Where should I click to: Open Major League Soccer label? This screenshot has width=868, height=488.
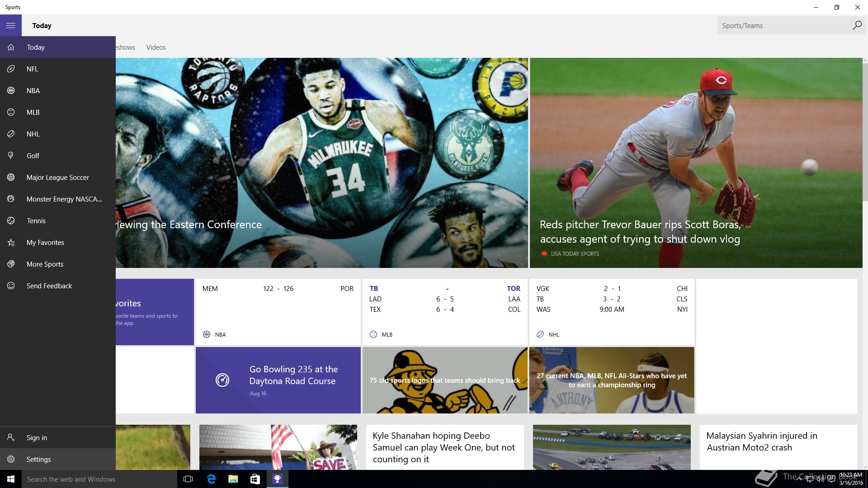58,178
